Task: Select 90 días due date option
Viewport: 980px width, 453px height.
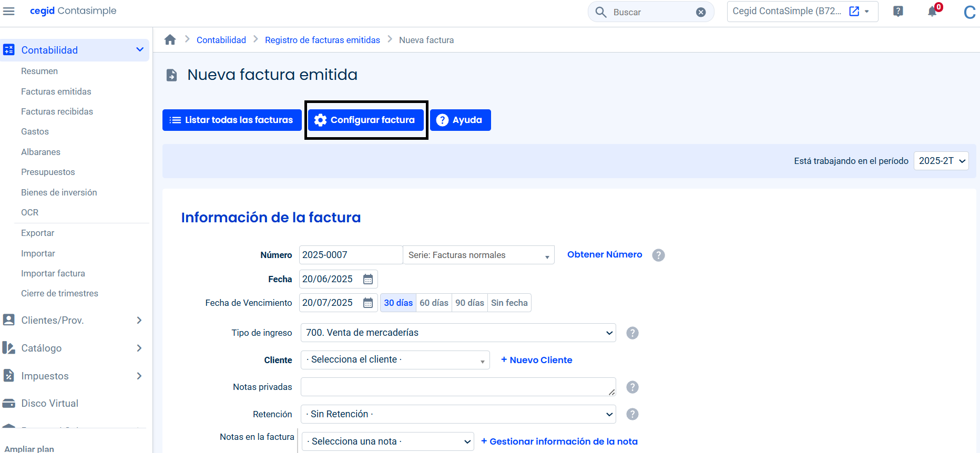Action: pos(469,303)
